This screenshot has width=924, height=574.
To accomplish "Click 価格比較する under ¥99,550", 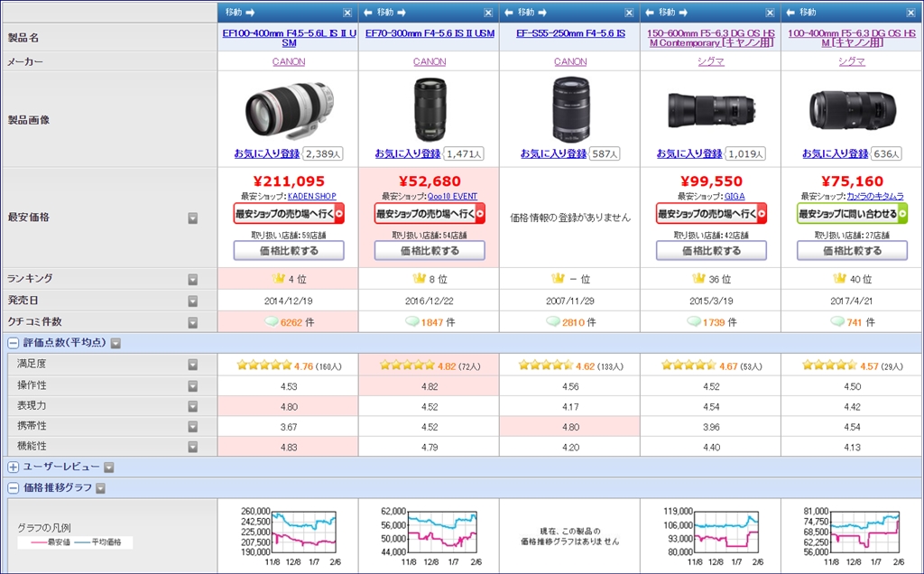I will point(711,251).
